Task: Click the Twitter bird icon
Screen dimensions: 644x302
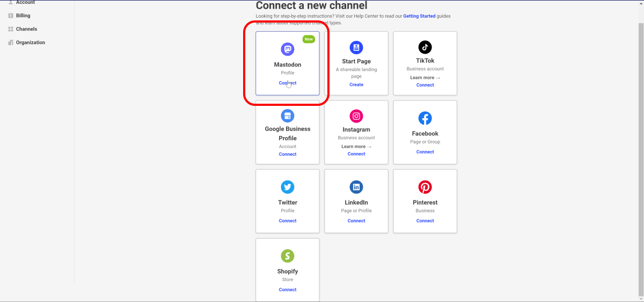Action: [x=288, y=187]
